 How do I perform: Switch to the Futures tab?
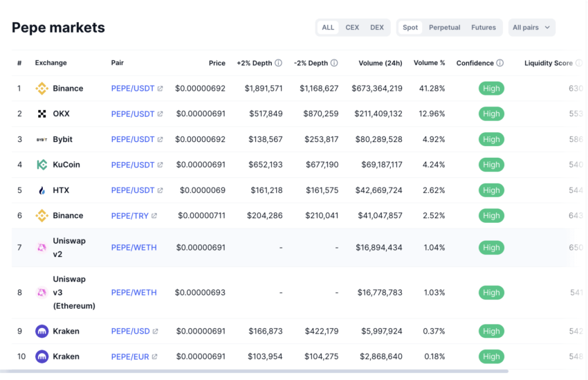click(484, 28)
